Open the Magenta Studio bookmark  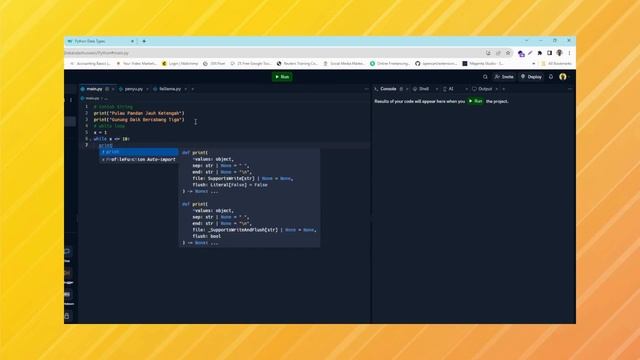tap(483, 64)
